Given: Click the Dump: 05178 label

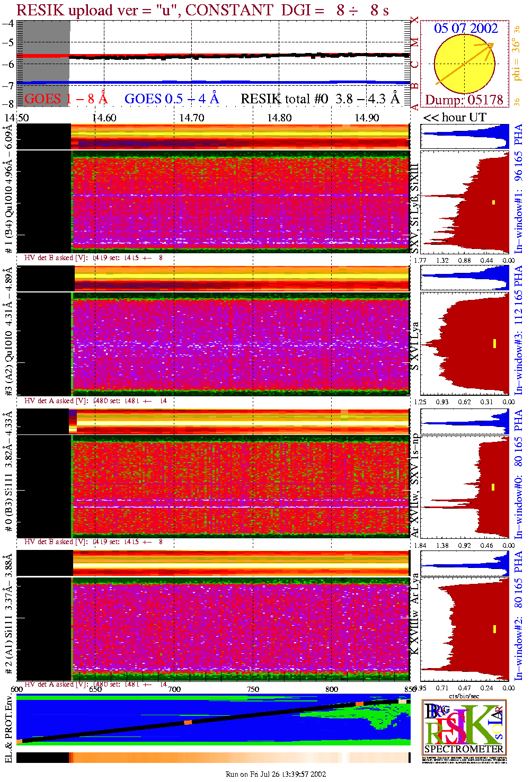Looking at the screenshot, I should [464, 100].
